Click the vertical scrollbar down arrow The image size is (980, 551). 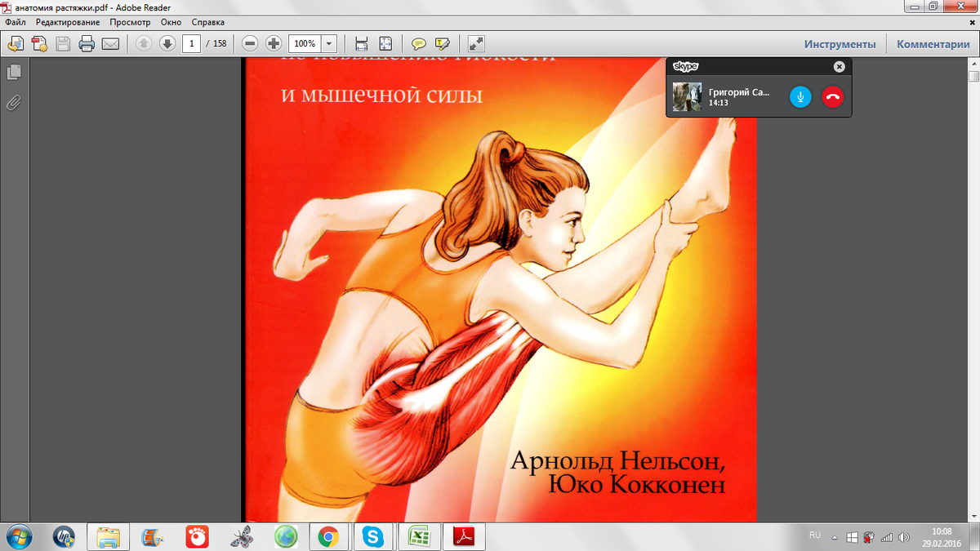(973, 517)
